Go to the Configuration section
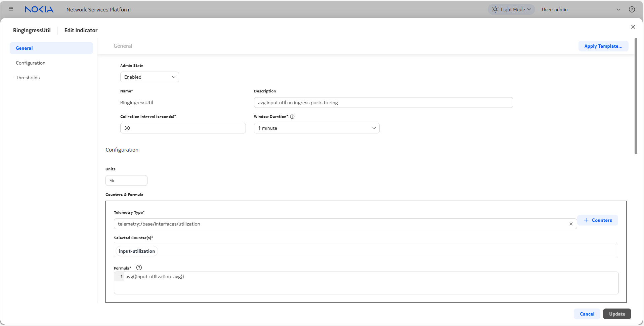Image resolution: width=644 pixels, height=326 pixels. tap(31, 63)
